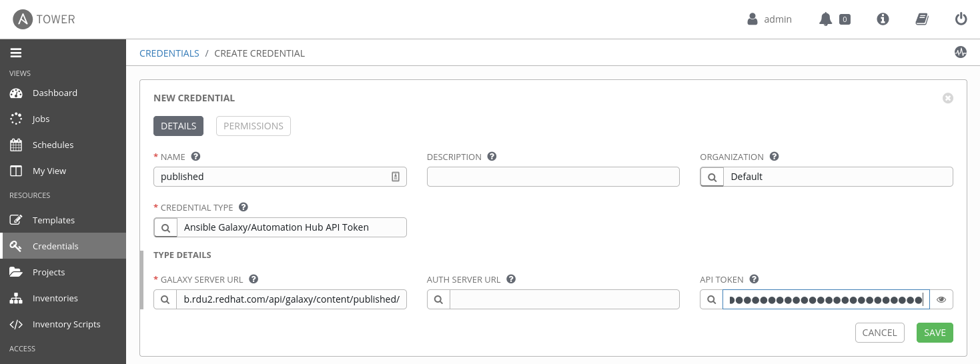Show help for Auth Server URL
Screen dimensions: 980x364
(x=511, y=279)
